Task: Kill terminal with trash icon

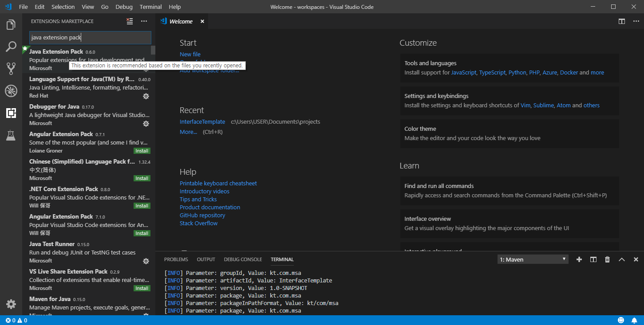Action: [607, 259]
